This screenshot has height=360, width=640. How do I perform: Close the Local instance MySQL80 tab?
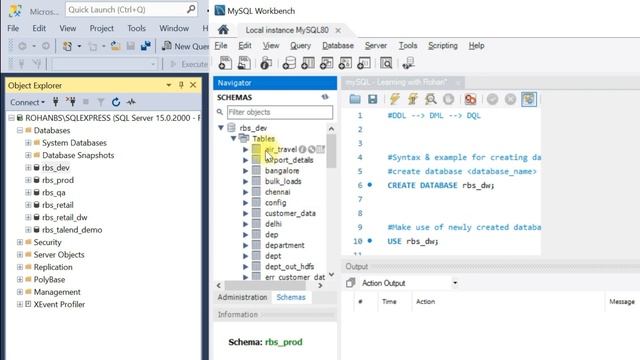point(338,30)
